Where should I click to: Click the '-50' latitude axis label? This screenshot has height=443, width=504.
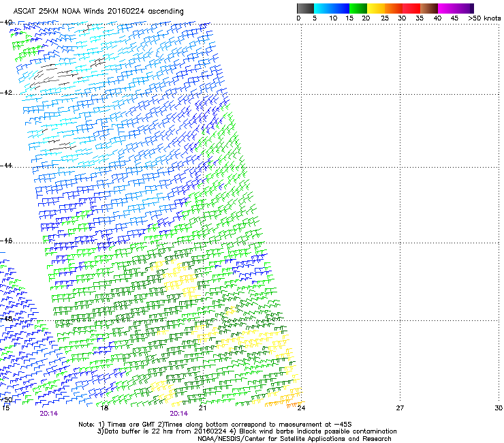point(6,399)
